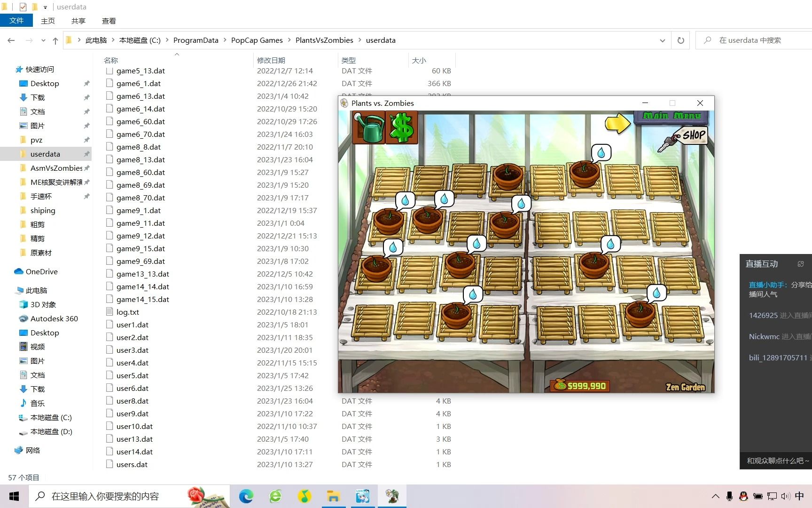The height and width of the screenshot is (508, 812).
Task: Open 快速访问 in navigation pane
Action: (x=39, y=69)
